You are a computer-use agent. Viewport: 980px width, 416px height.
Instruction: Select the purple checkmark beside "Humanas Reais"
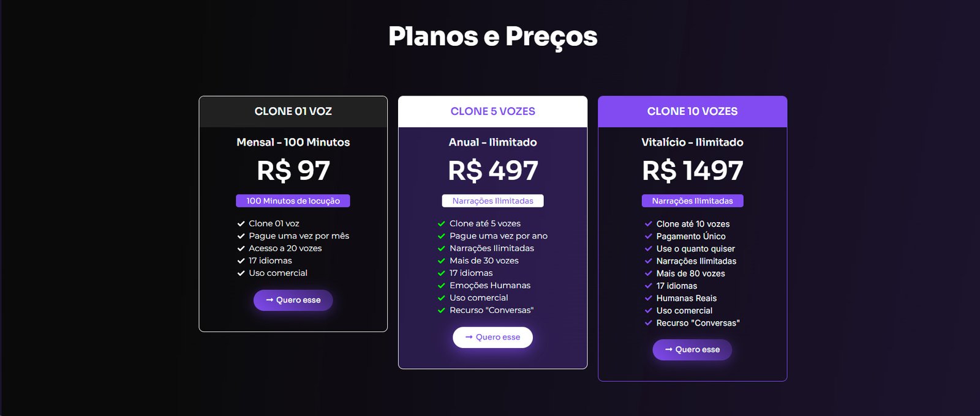coord(649,298)
